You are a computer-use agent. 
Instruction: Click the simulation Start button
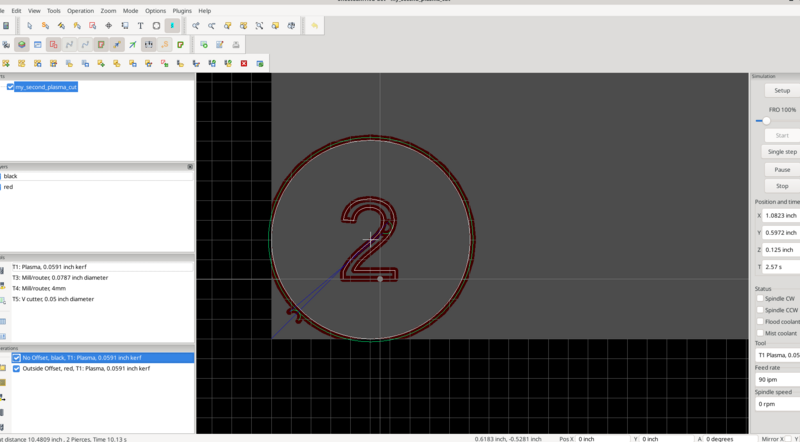click(x=782, y=135)
